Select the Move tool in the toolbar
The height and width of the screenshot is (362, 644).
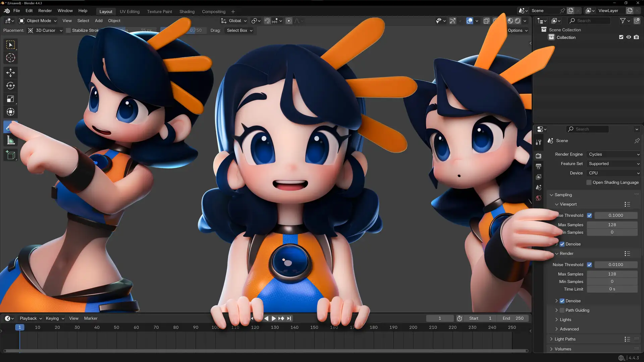(x=10, y=72)
